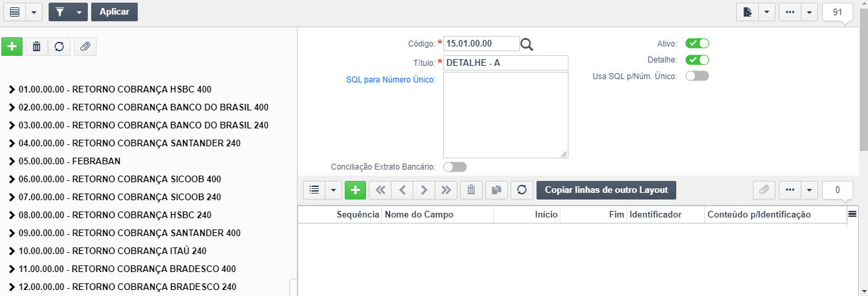This screenshot has width=868, height=296.
Task: Click the filter funnel icon
Action: pyautogui.click(x=60, y=12)
